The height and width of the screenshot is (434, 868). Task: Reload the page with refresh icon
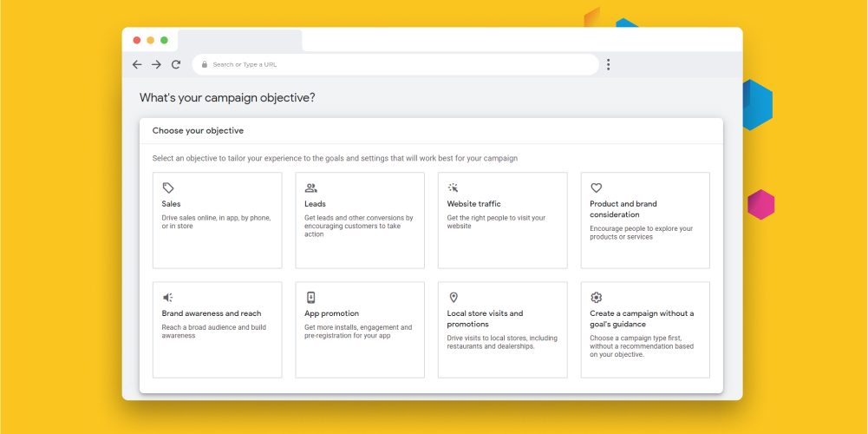click(x=176, y=64)
